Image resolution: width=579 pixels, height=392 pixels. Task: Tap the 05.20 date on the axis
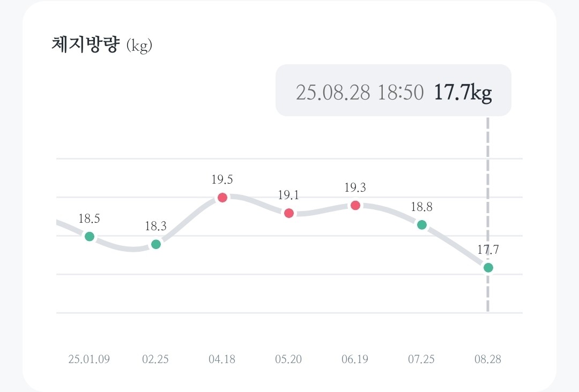(x=288, y=359)
